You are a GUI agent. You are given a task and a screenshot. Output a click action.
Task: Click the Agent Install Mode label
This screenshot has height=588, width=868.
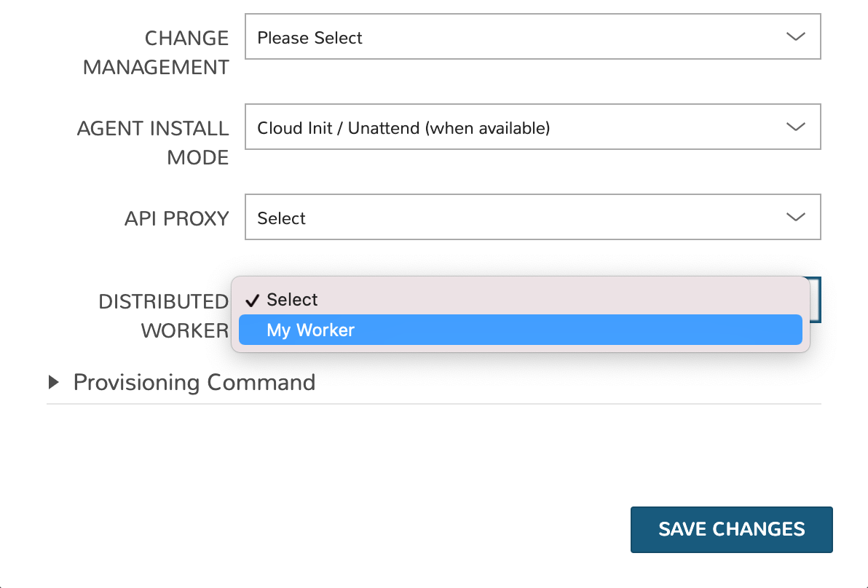point(153,143)
